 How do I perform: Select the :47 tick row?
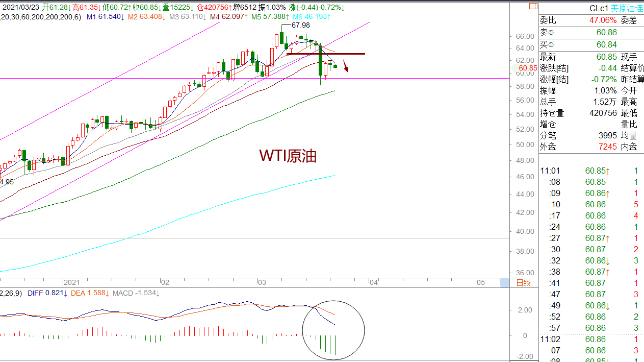591,295
